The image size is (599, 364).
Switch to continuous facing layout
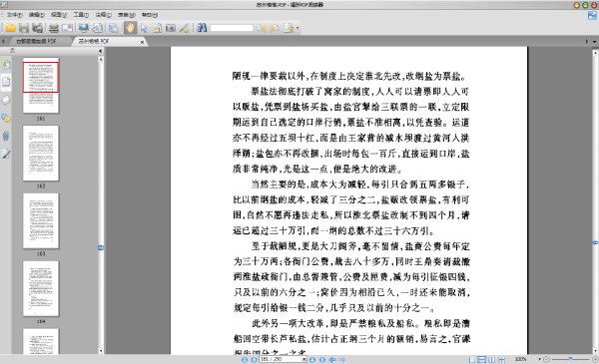501,359
